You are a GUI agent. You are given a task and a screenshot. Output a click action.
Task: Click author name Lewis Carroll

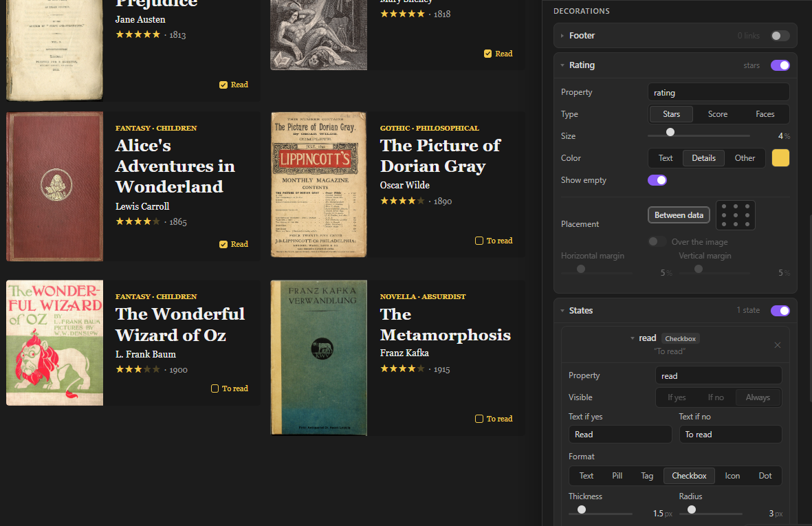(x=142, y=206)
